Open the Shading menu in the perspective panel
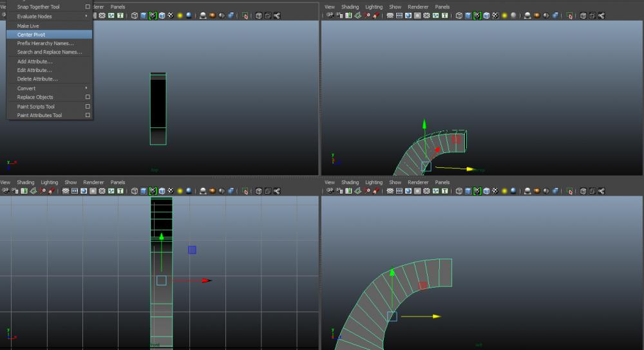Image resolution: width=644 pixels, height=350 pixels. click(350, 7)
